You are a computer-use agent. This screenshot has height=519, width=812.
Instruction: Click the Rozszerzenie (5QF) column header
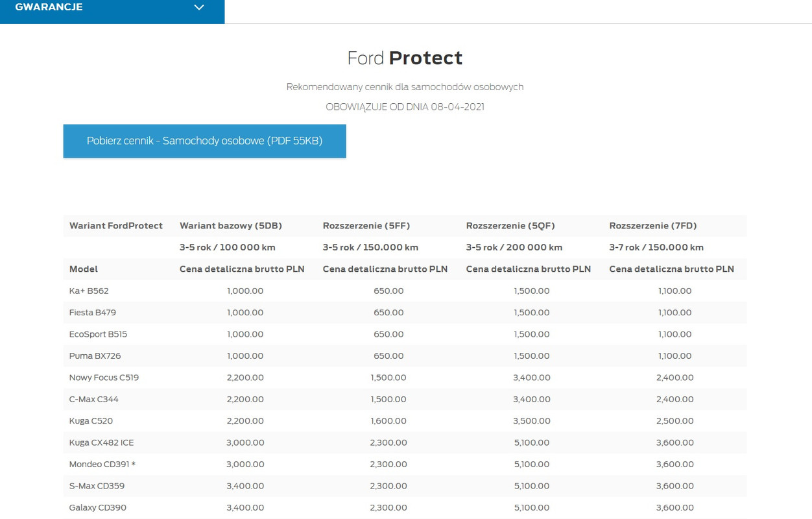[x=510, y=226]
